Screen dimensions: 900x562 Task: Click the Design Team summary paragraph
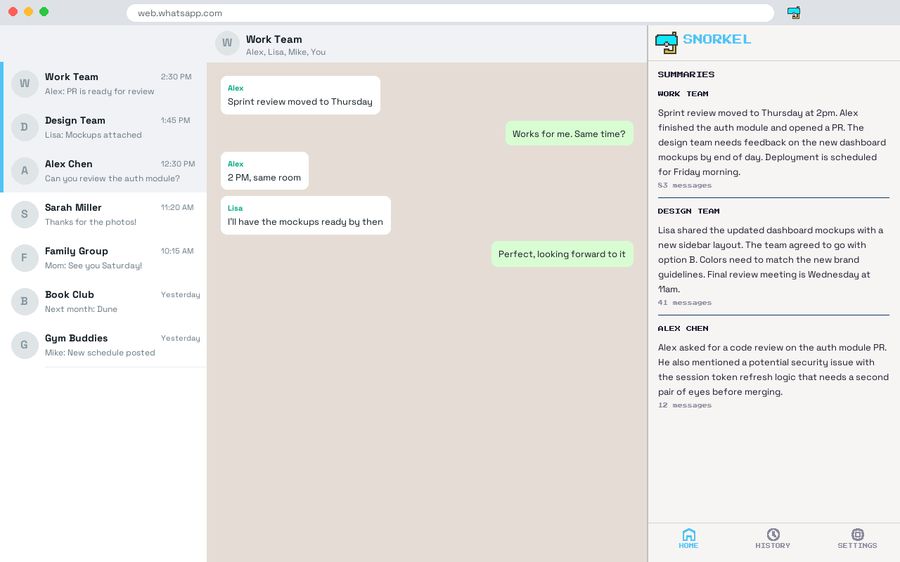tap(770, 259)
